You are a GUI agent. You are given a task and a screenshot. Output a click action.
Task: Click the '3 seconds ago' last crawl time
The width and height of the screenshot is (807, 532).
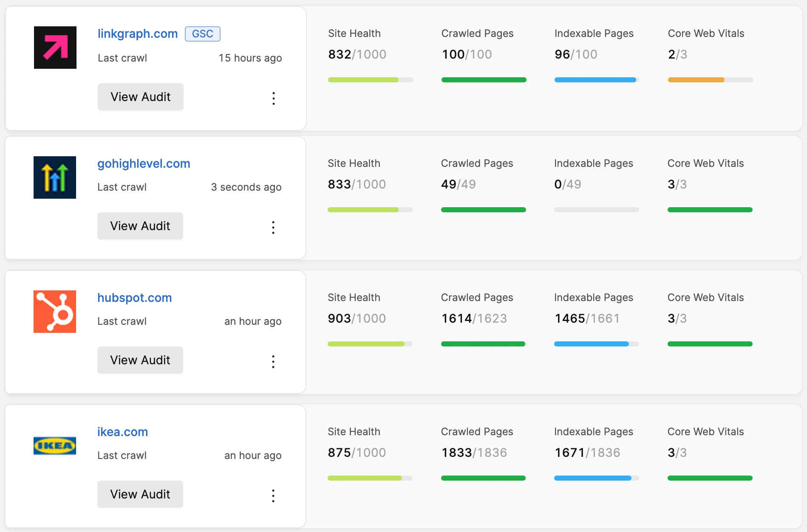[x=246, y=187]
